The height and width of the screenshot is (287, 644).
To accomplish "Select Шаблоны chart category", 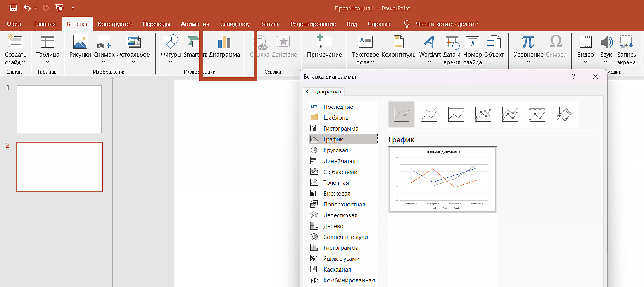I will [x=343, y=118].
